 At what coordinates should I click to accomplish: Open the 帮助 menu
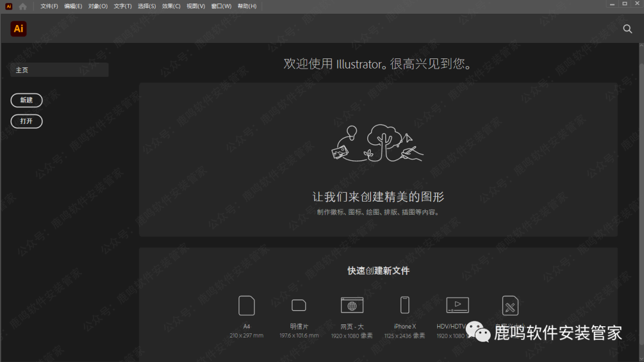[x=247, y=5]
